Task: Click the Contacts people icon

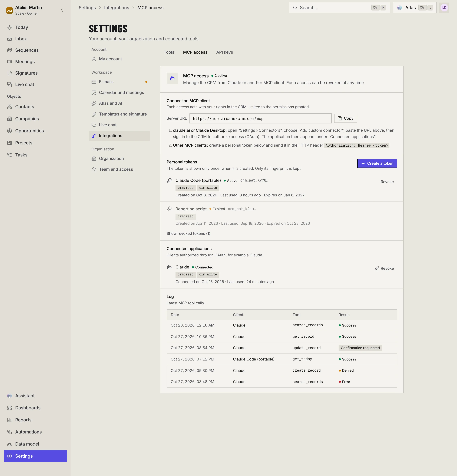Action: coord(10,107)
